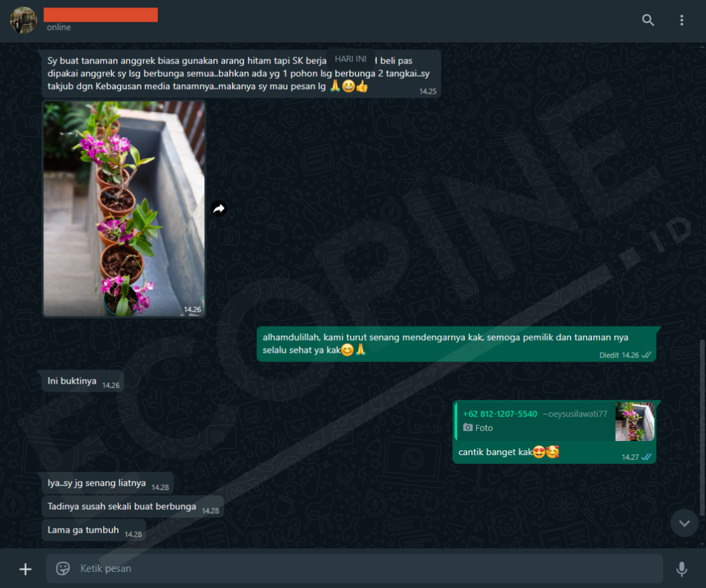This screenshot has height=588, width=706.
Task: Open the three-dot chat menu
Action: coord(682,20)
